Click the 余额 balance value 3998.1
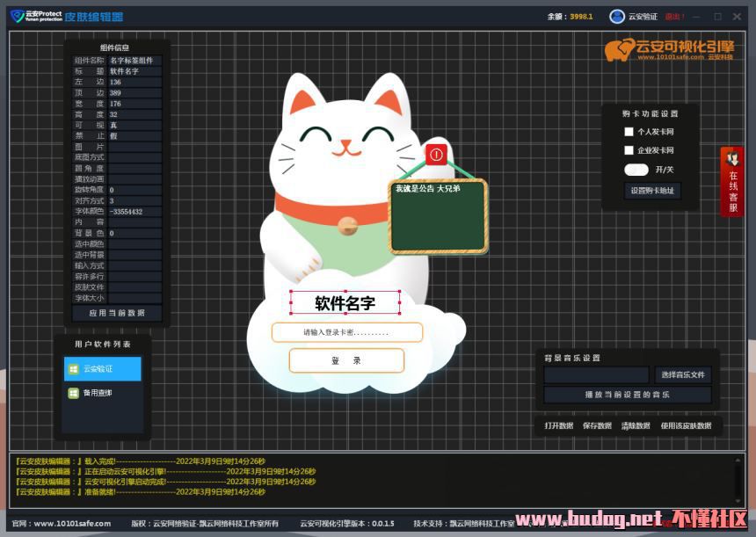756x537 pixels. pyautogui.click(x=581, y=17)
